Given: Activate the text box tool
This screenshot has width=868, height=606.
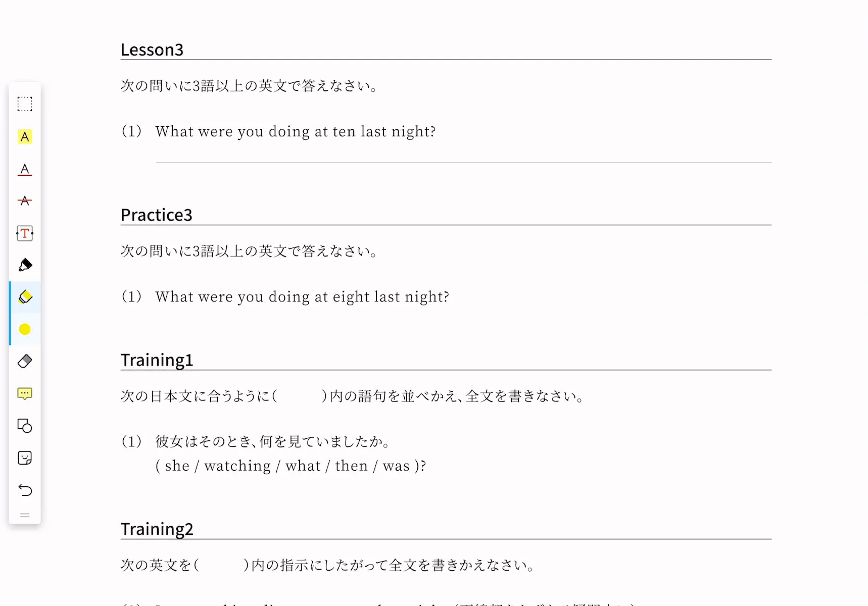Looking at the screenshot, I should pos(25,233).
